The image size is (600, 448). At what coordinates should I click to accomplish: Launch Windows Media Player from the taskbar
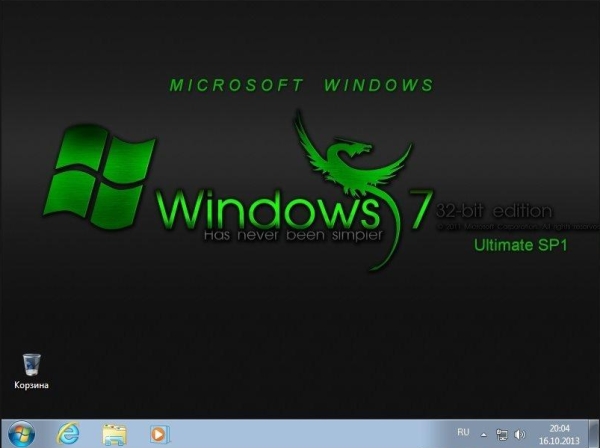coord(158,434)
